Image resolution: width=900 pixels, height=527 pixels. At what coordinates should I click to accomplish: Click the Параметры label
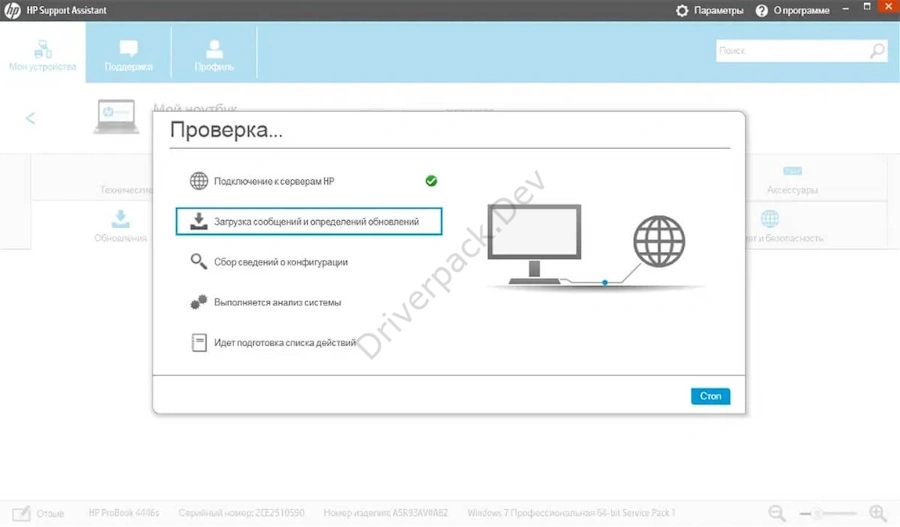[x=718, y=10]
